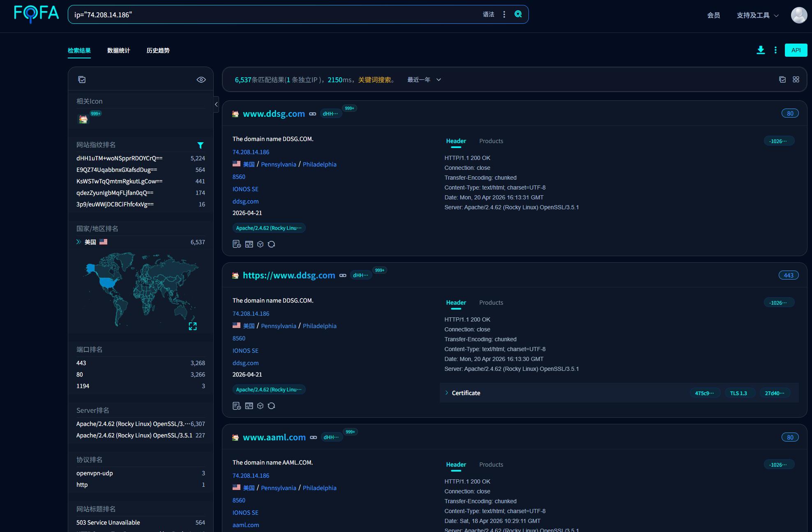Open the more options menu beside API
The image size is (812, 532).
pos(775,50)
